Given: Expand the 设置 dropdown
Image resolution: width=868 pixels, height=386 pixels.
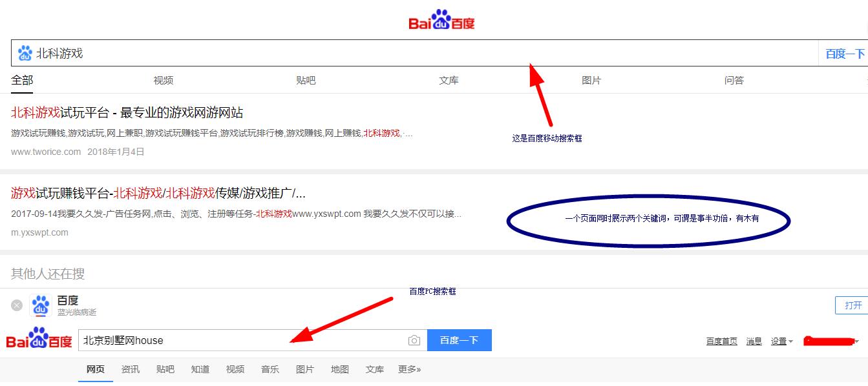Looking at the screenshot, I should tap(781, 341).
